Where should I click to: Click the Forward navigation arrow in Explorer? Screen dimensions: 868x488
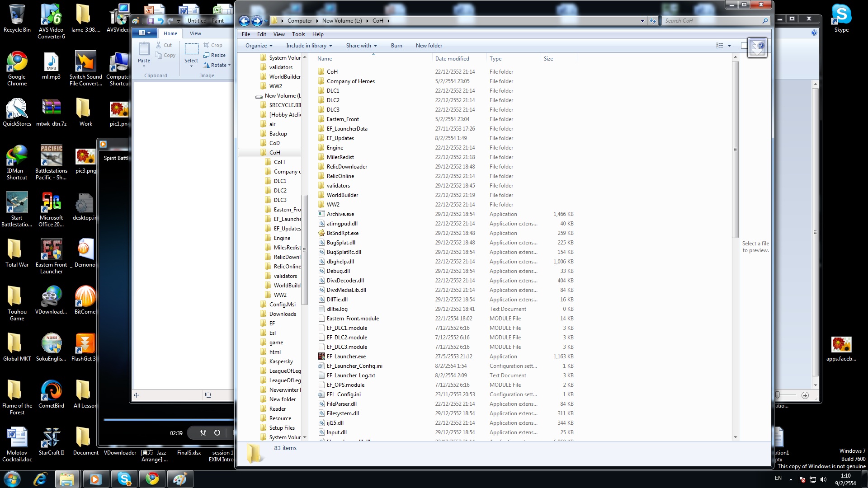coord(257,21)
